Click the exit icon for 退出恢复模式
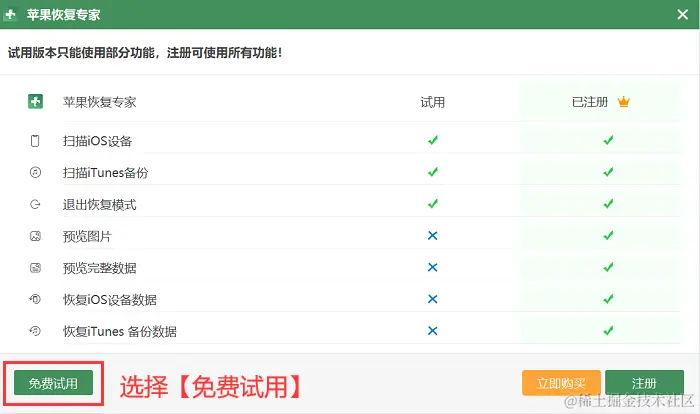The width and height of the screenshot is (700, 414). (x=35, y=205)
